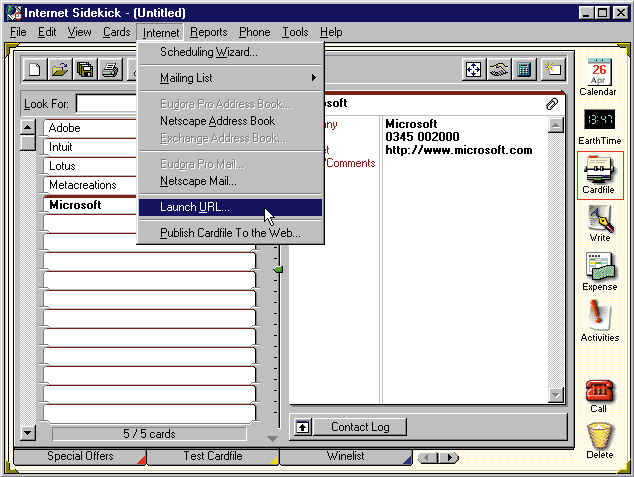The height and width of the screenshot is (477, 634).
Task: Open the Activities icon
Action: (599, 320)
